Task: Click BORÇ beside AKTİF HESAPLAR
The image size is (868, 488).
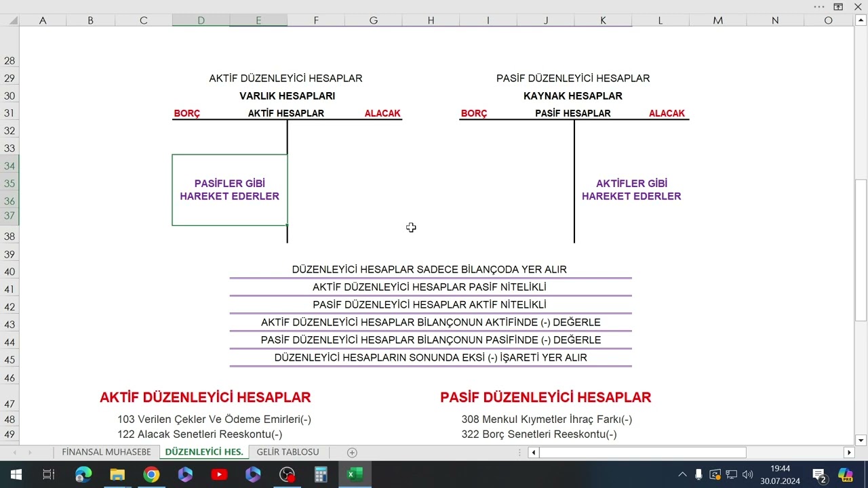Action: [x=187, y=113]
